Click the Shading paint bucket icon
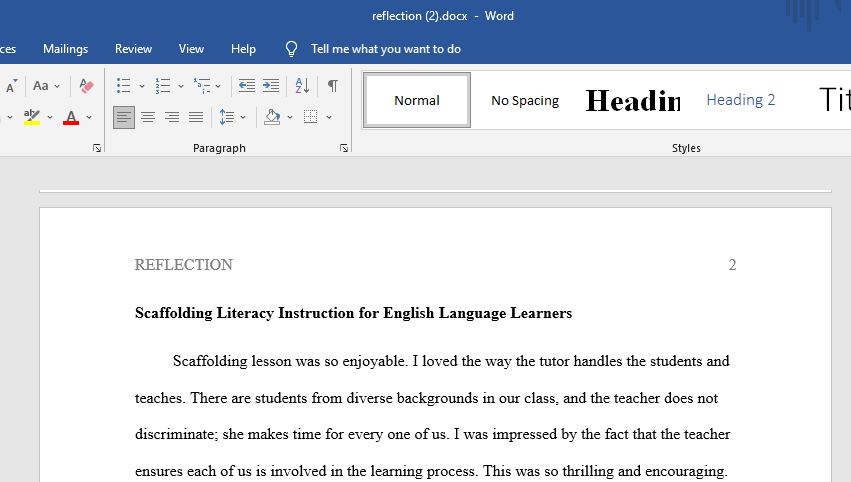Image resolution: width=851 pixels, height=482 pixels. tap(272, 117)
